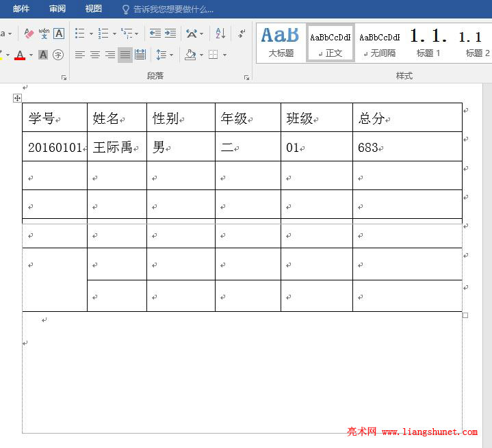Align text left
This screenshot has width=492, height=448.
[80, 55]
